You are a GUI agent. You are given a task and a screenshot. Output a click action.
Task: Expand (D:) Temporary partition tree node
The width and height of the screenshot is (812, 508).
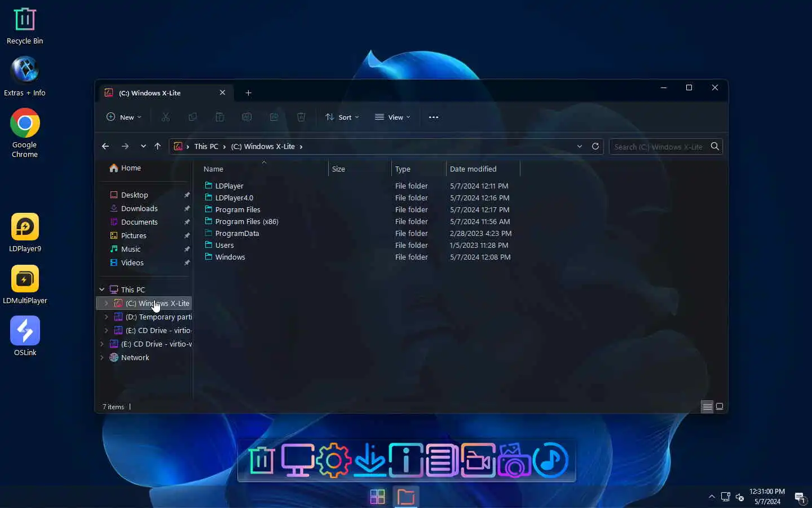point(106,317)
